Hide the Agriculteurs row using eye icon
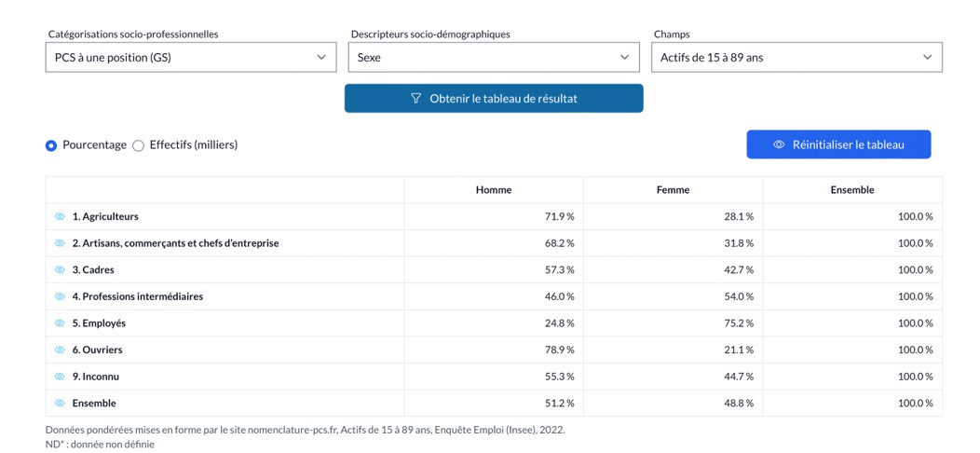The height and width of the screenshot is (453, 980). point(60,216)
